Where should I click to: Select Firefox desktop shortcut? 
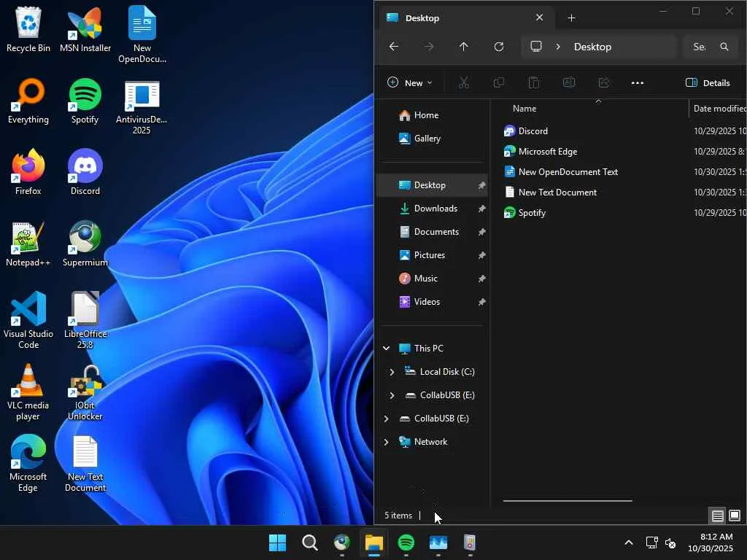28,172
